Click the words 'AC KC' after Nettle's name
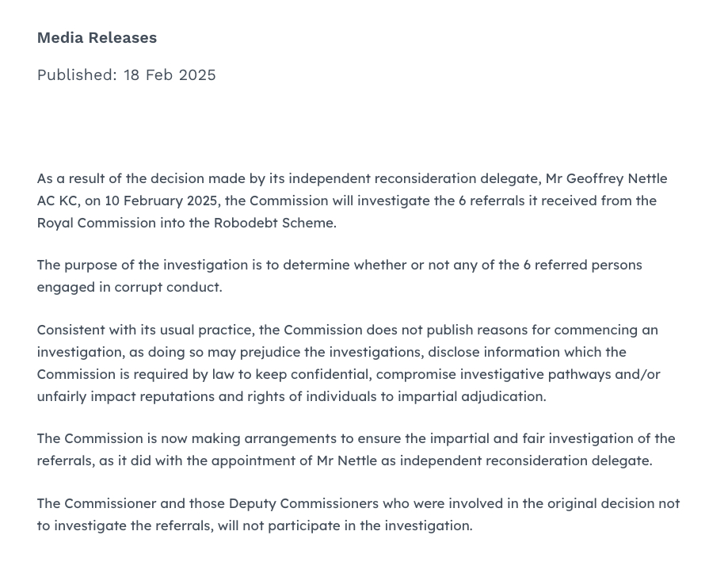The width and height of the screenshot is (728, 577). pos(57,201)
